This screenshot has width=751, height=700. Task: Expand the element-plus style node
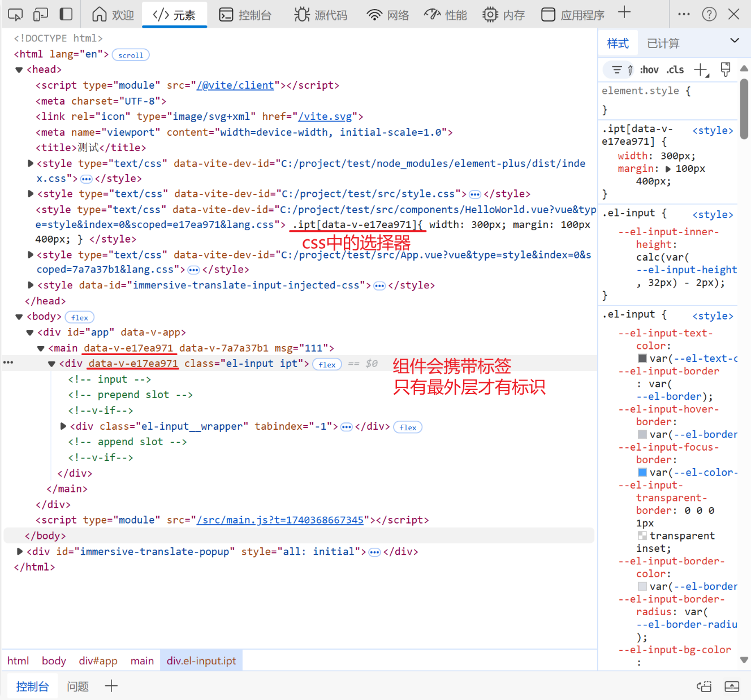pyautogui.click(x=31, y=163)
